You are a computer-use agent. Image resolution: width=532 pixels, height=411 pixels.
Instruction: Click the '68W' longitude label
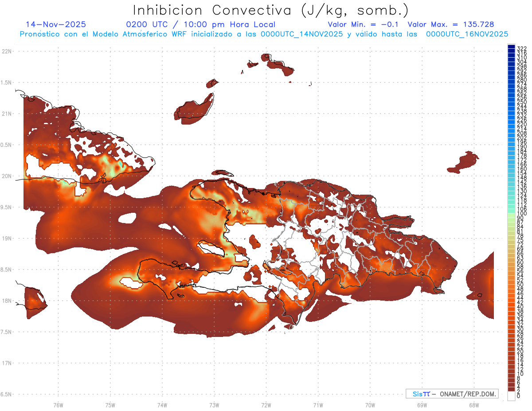pyautogui.click(x=474, y=405)
